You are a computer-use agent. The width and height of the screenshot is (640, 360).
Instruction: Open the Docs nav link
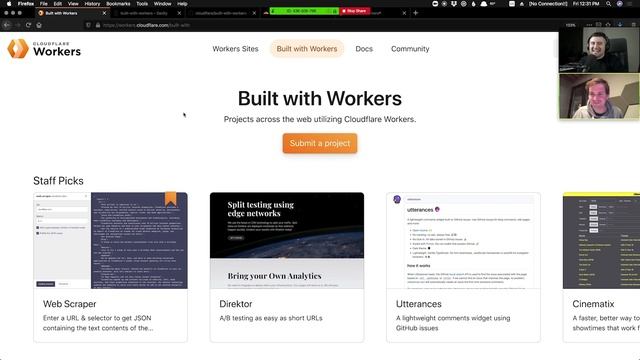click(364, 49)
